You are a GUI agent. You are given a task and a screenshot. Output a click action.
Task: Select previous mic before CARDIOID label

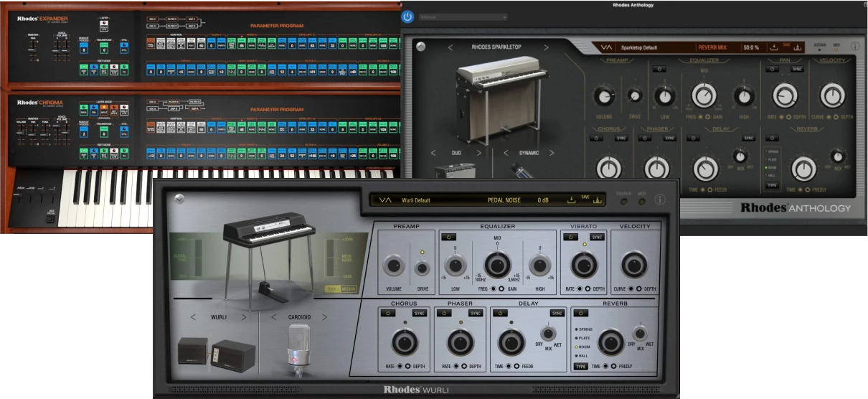(273, 317)
